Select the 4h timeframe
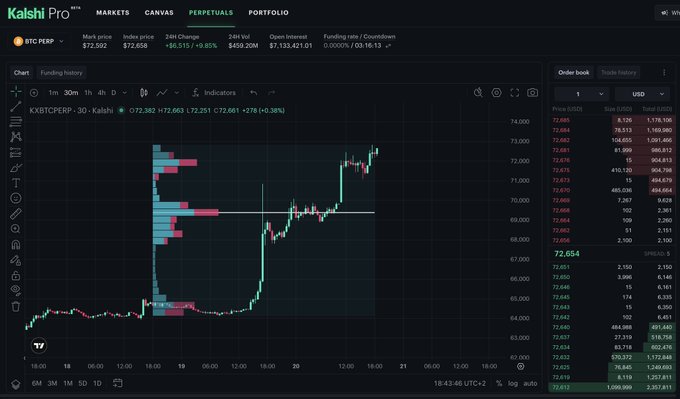Screen dimensions: 680x399 [101, 93]
